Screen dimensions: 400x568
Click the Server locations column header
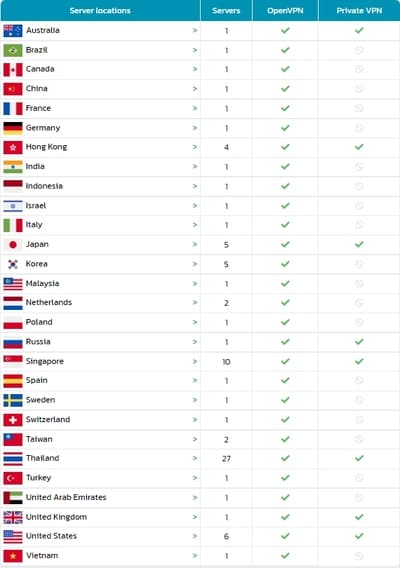coord(100,11)
